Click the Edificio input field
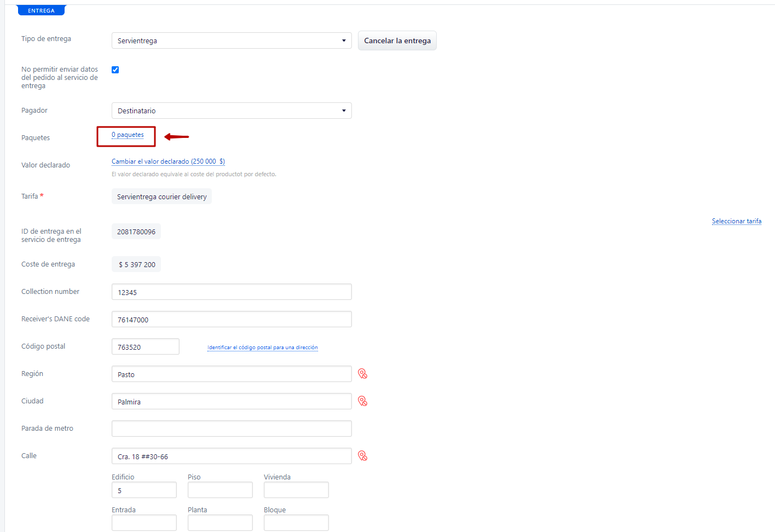 (144, 490)
